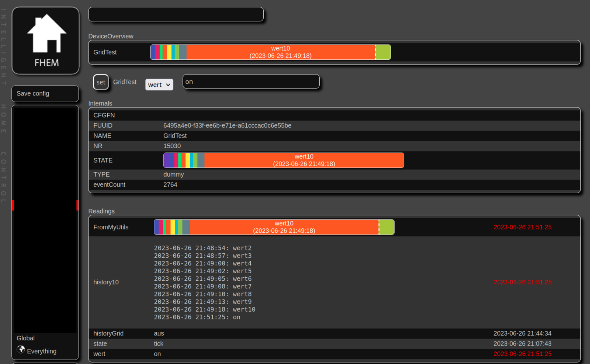Screen dimensions: 590x364
Task: Click the FromMyUtils reading name
Action: [111, 227]
